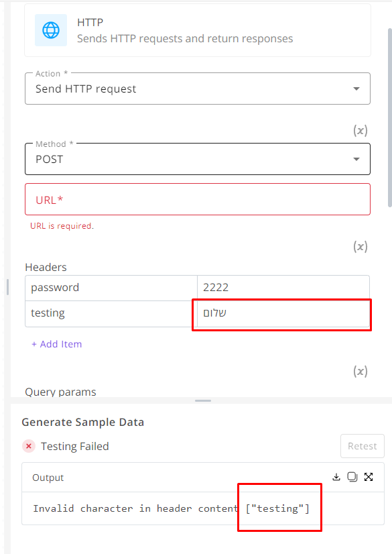The width and height of the screenshot is (392, 554).
Task: Copy the output to clipboard
Action: [x=352, y=477]
